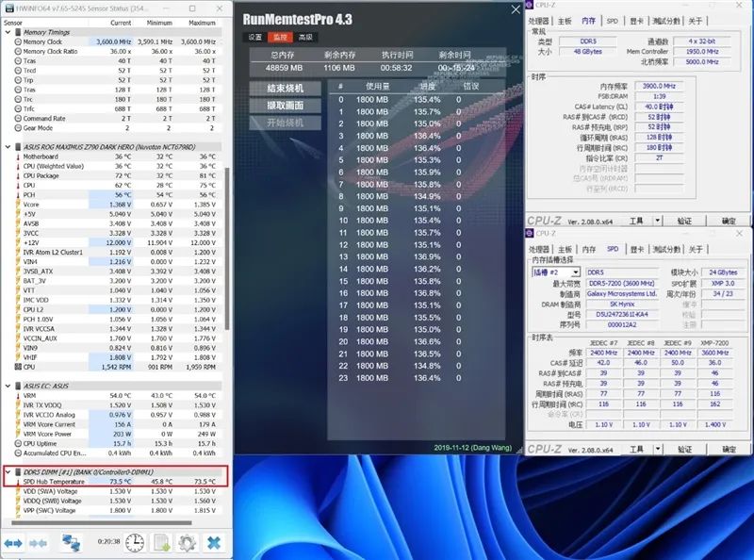Screen dimensions: 754x560
Task: Click the CPU-Z app icon in the upper CPU-Z title bar
Action: point(530,5)
